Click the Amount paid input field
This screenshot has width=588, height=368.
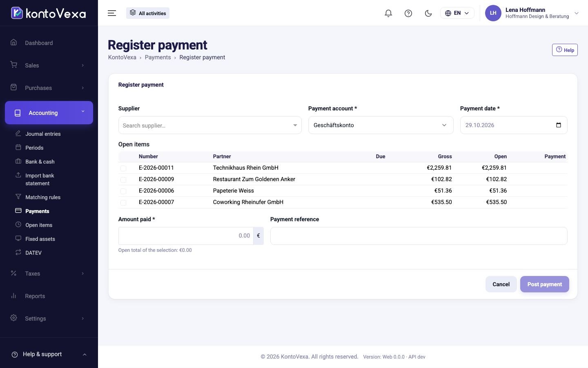[186, 236]
